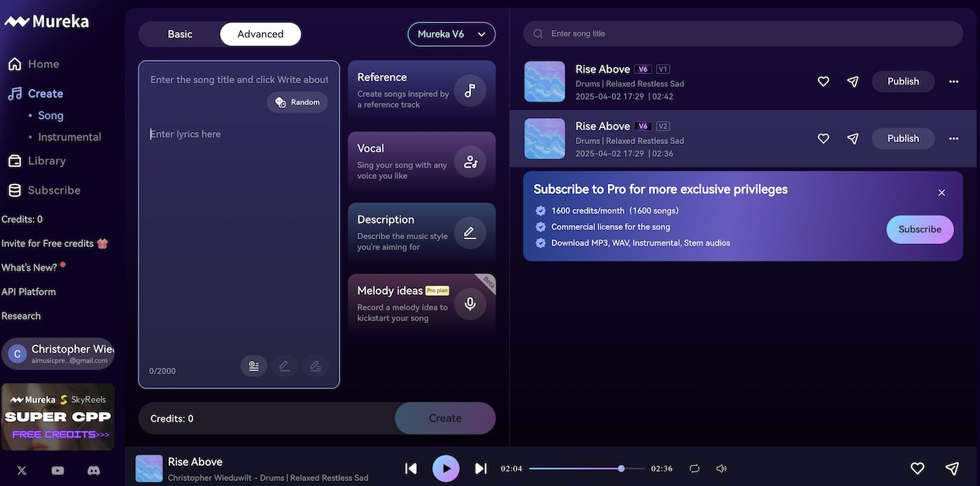
Task: Open the Discord icon in sidebar
Action: point(93,471)
